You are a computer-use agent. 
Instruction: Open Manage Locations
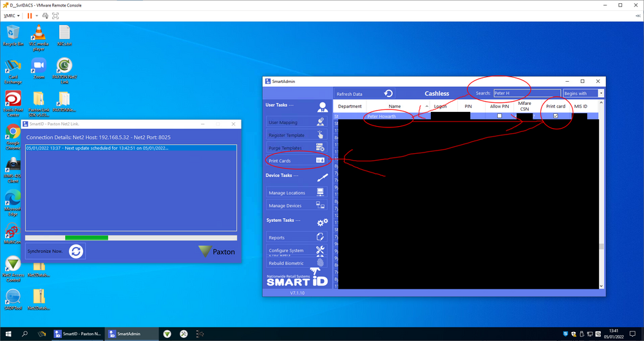[x=296, y=192]
